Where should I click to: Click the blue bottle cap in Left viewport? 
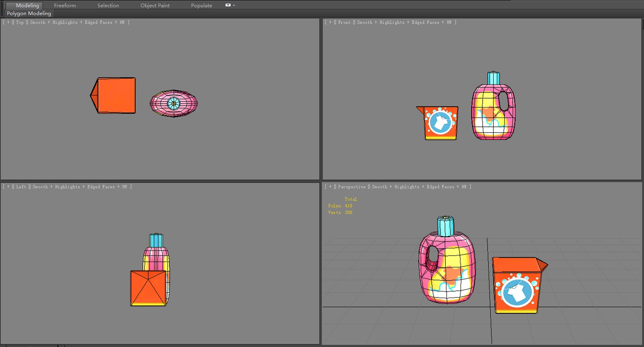click(156, 240)
